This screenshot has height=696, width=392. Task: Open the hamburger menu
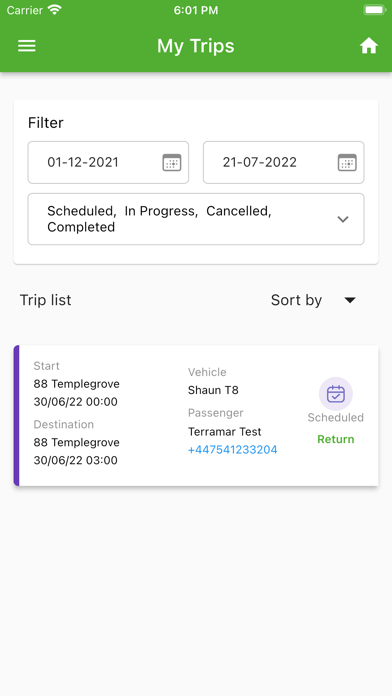tap(27, 46)
